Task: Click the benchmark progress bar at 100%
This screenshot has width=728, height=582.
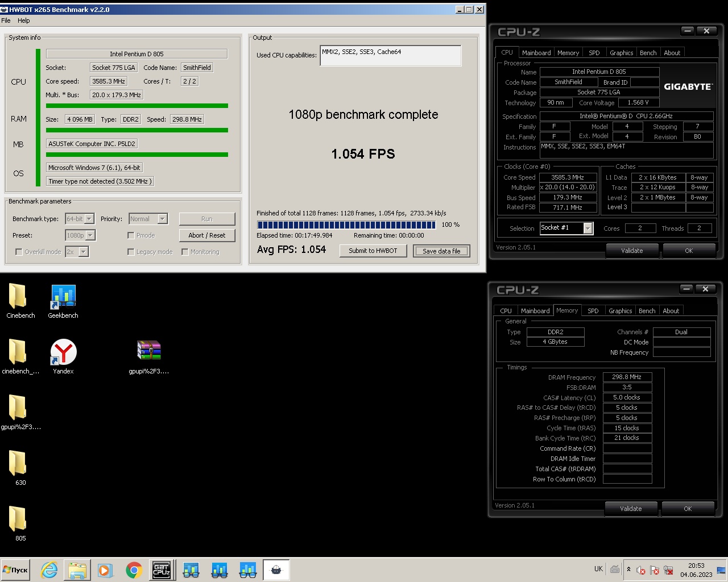Action: [x=346, y=225]
